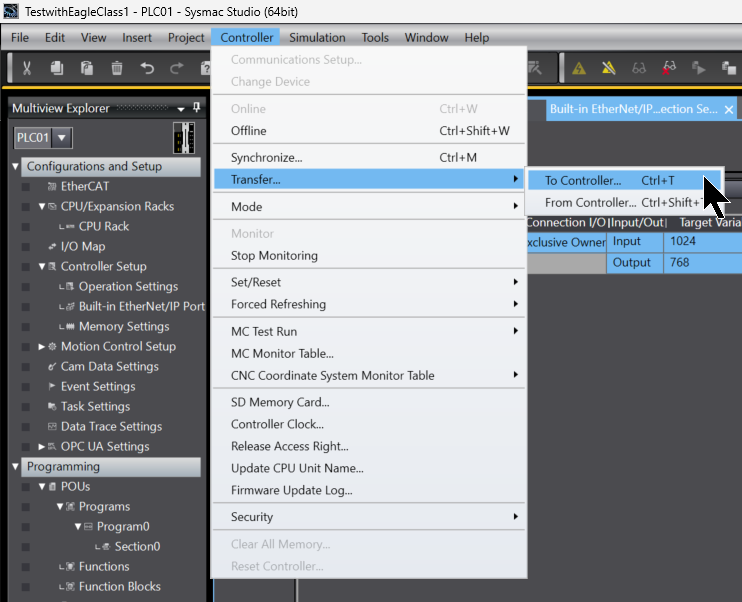The height and width of the screenshot is (602, 742).
Task: Choose SD Memory Card menu entry
Action: [369, 402]
